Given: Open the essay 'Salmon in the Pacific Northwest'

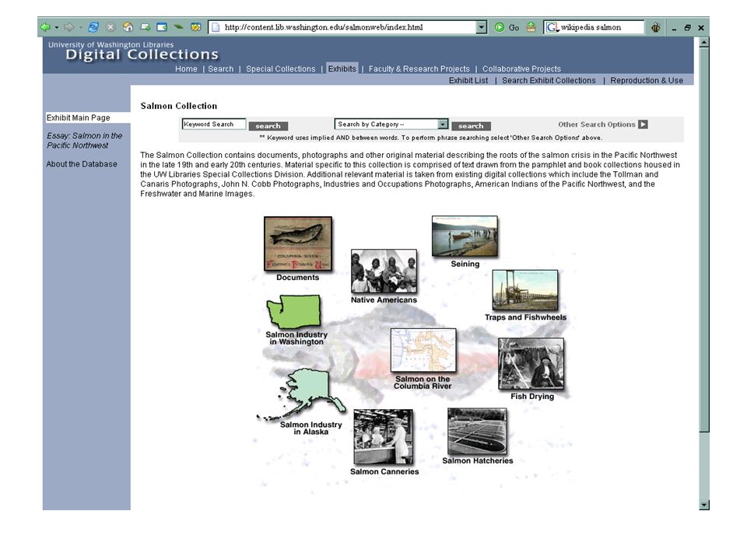Looking at the screenshot, I should [x=84, y=141].
